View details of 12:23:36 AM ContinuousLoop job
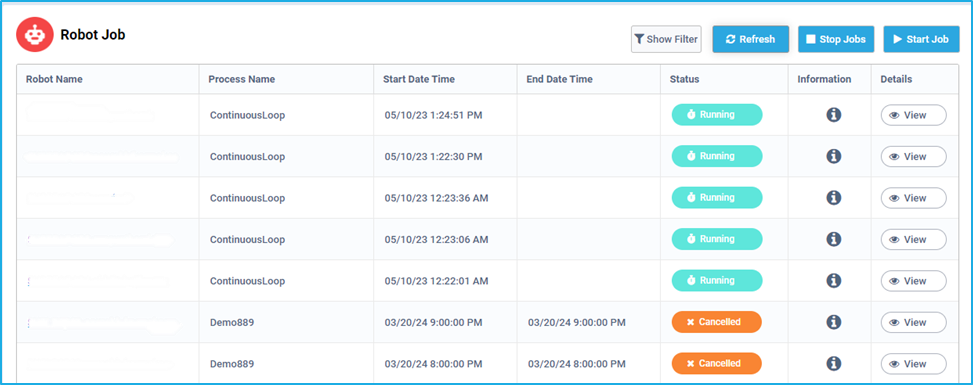 coord(913,198)
